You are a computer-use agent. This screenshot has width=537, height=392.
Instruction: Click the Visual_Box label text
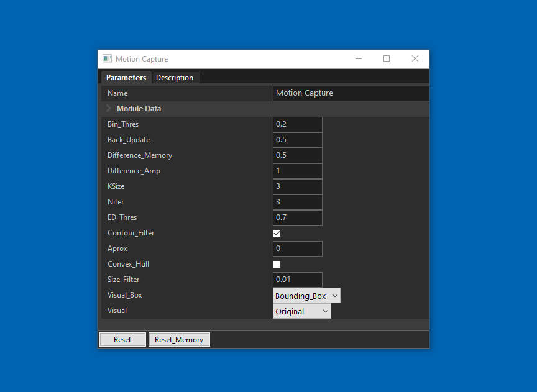(x=125, y=295)
